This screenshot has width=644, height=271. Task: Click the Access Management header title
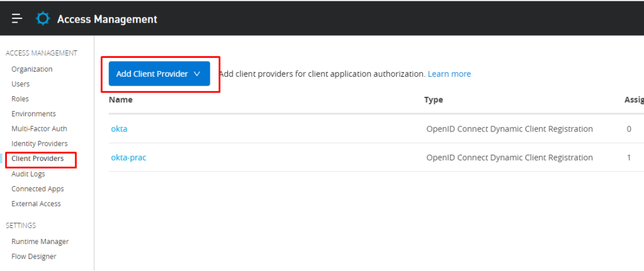107,19
